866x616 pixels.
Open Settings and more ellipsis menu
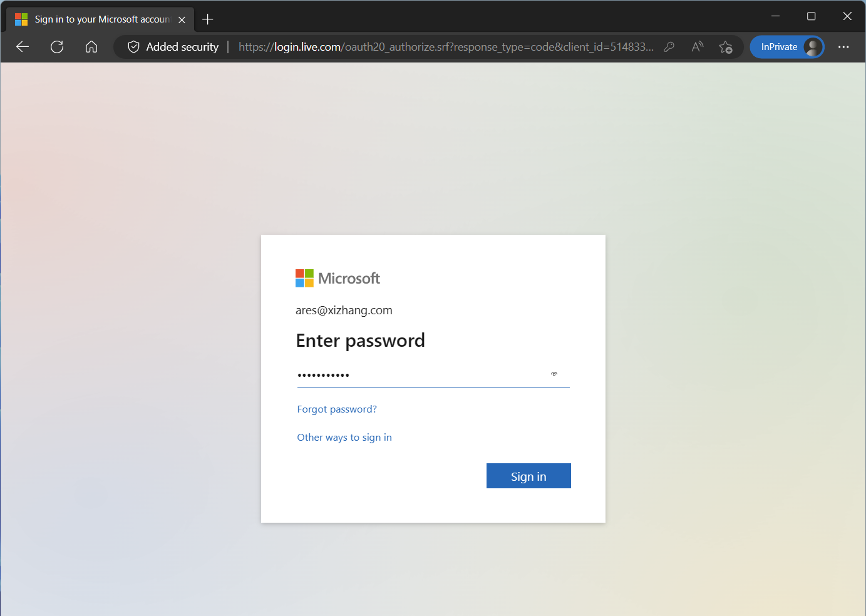click(843, 47)
